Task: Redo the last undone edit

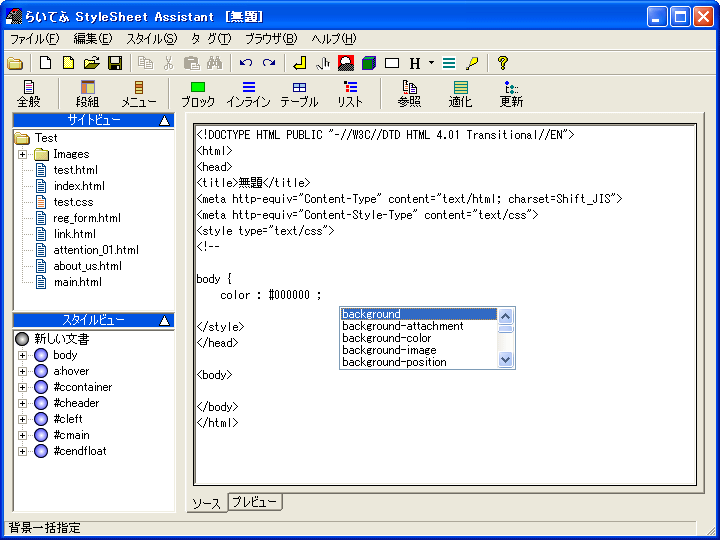Action: pos(269,63)
